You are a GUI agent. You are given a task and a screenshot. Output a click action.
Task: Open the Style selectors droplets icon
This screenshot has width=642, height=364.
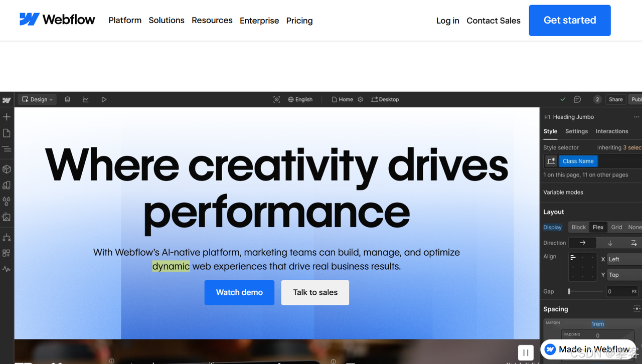click(7, 201)
